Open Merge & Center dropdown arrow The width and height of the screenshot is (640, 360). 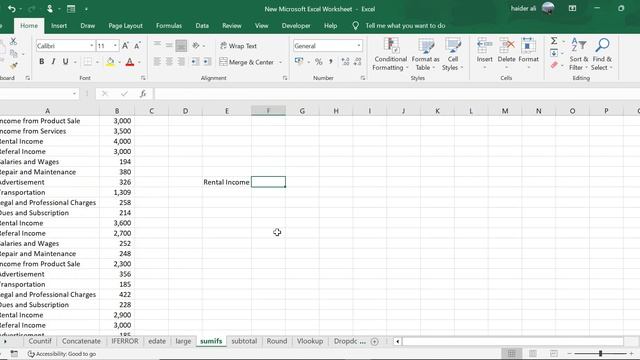[x=280, y=62]
